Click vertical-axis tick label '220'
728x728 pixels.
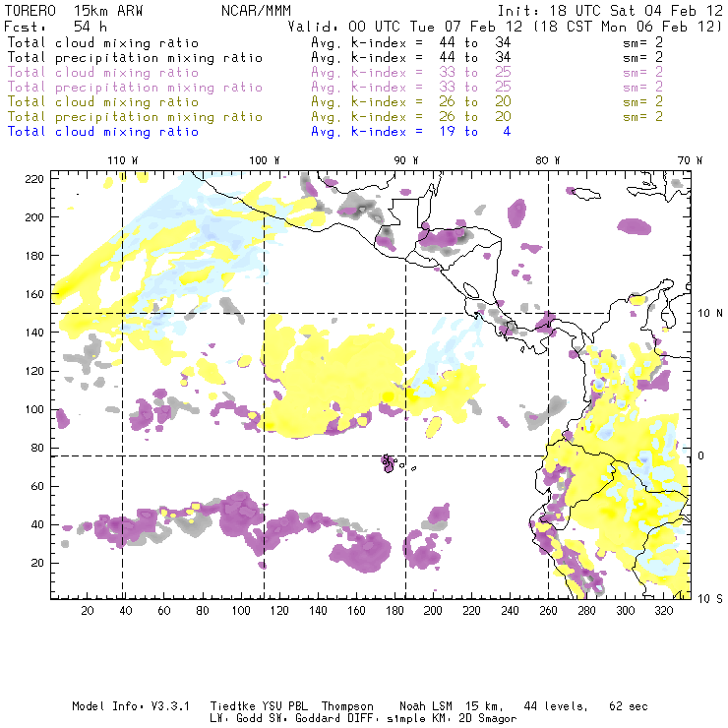tap(34, 179)
